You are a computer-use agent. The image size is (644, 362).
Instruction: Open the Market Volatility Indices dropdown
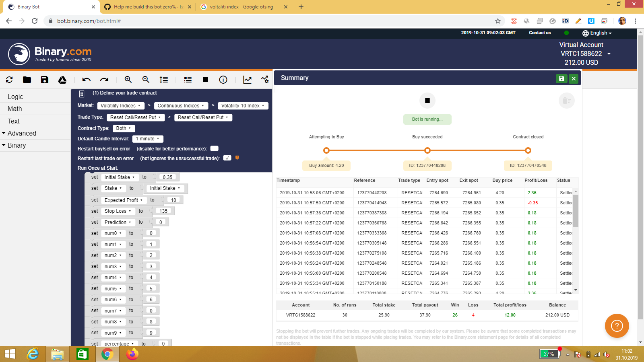(120, 105)
